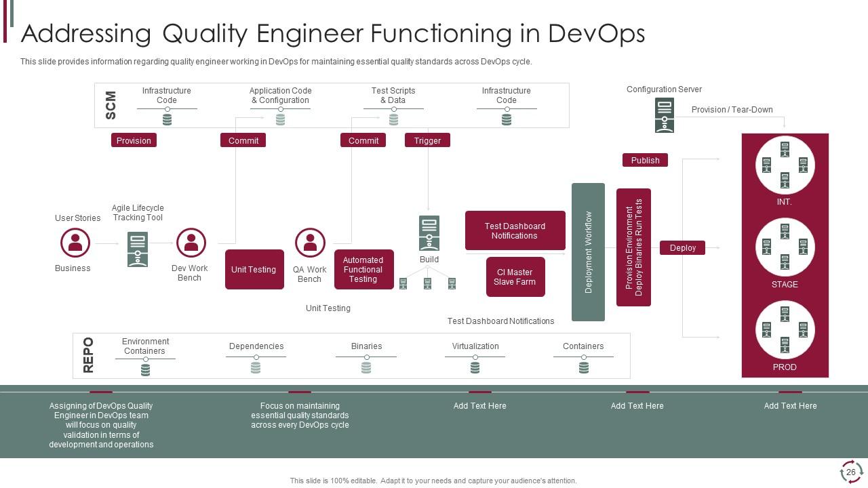Click the Containers database icon
868x488 pixels.
(x=583, y=367)
